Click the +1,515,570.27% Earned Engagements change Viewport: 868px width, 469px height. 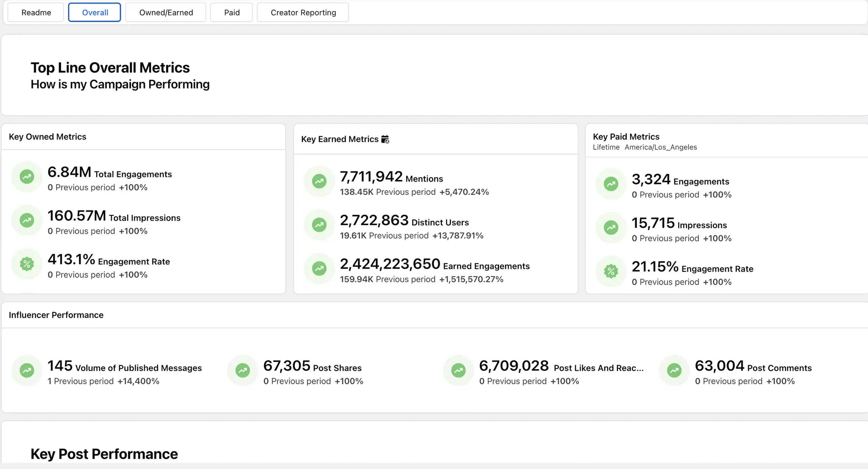[471, 280]
